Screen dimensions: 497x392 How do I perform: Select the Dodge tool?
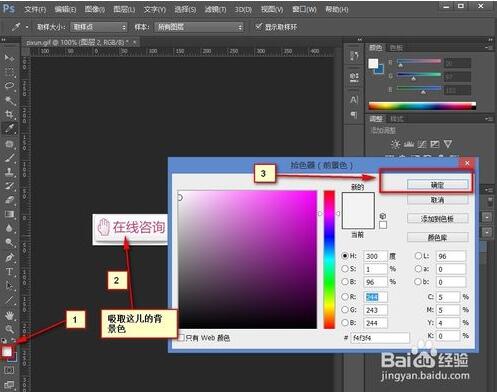(x=9, y=242)
